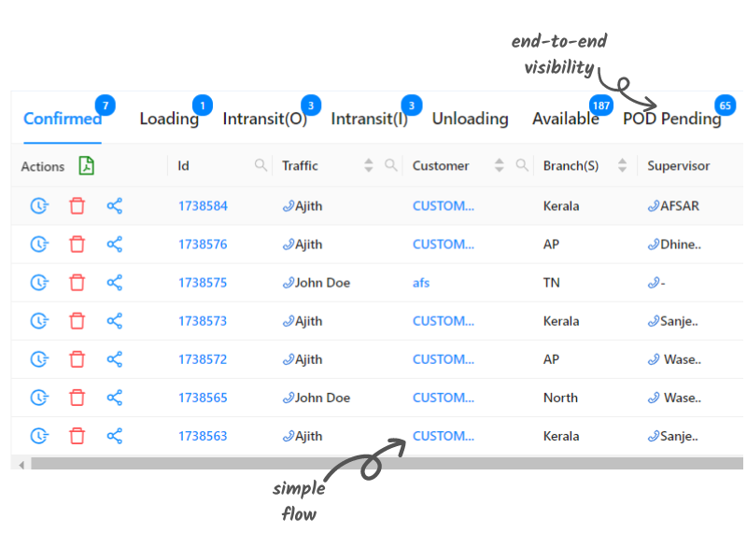The image size is (747, 560).
Task: Click search icon in Customer column
Action: (522, 166)
